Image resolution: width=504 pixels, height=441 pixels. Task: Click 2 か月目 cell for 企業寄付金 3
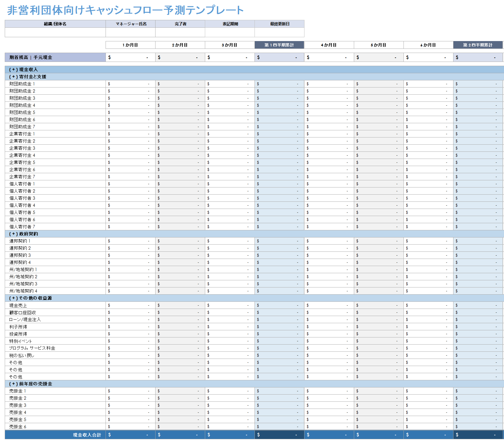(180, 148)
